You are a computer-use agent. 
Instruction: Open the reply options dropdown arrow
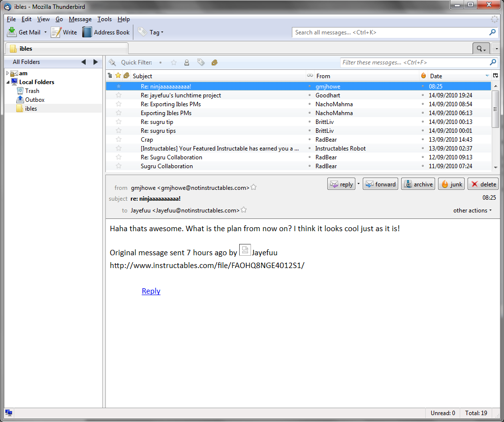(358, 184)
